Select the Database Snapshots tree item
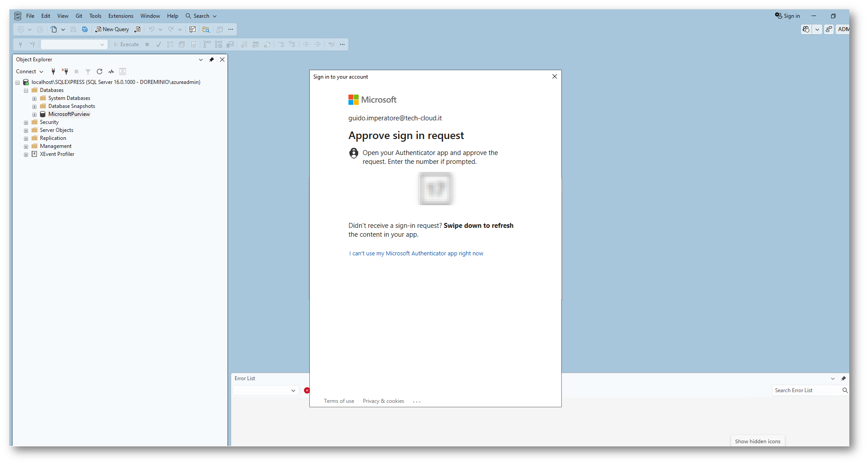This screenshot has width=868, height=465. pos(72,107)
